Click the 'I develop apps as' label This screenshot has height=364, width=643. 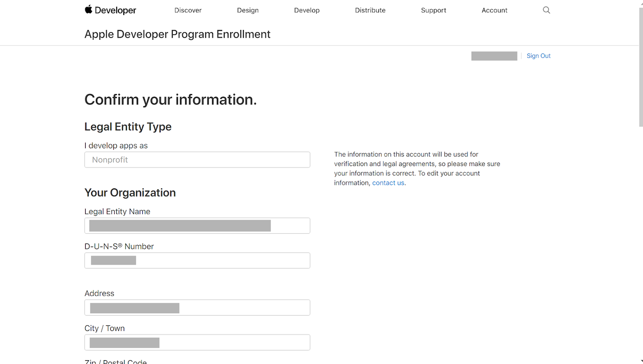coord(116,146)
